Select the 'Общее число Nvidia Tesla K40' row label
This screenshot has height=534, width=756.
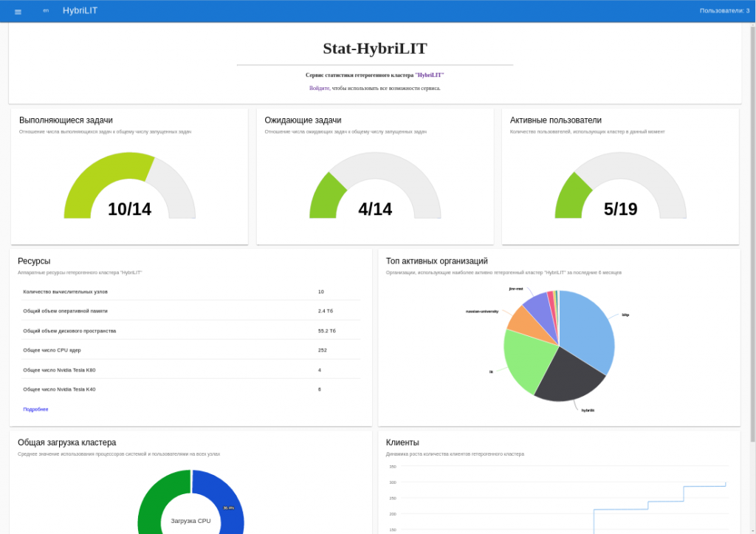click(x=59, y=389)
